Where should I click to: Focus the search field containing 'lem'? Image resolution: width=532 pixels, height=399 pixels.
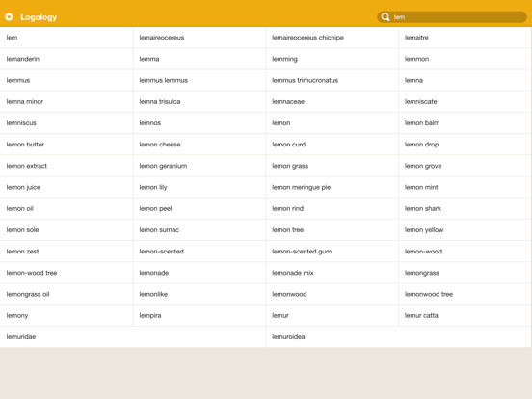click(452, 17)
